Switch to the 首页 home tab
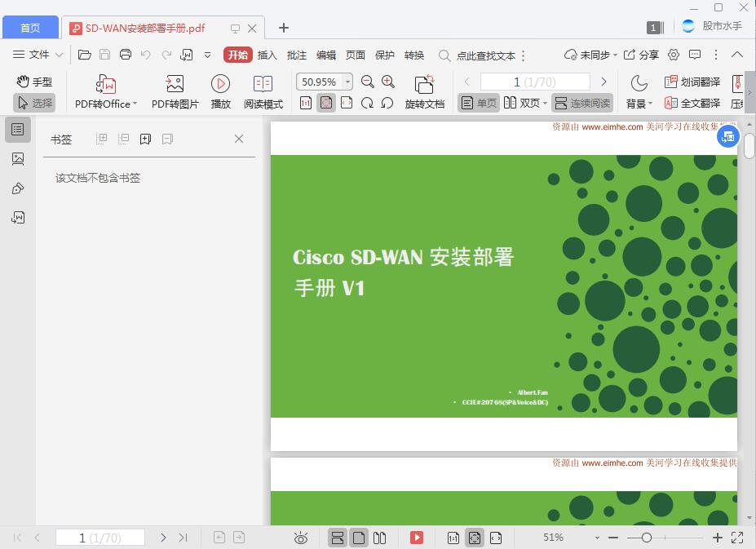This screenshot has height=549, width=756. [30, 27]
